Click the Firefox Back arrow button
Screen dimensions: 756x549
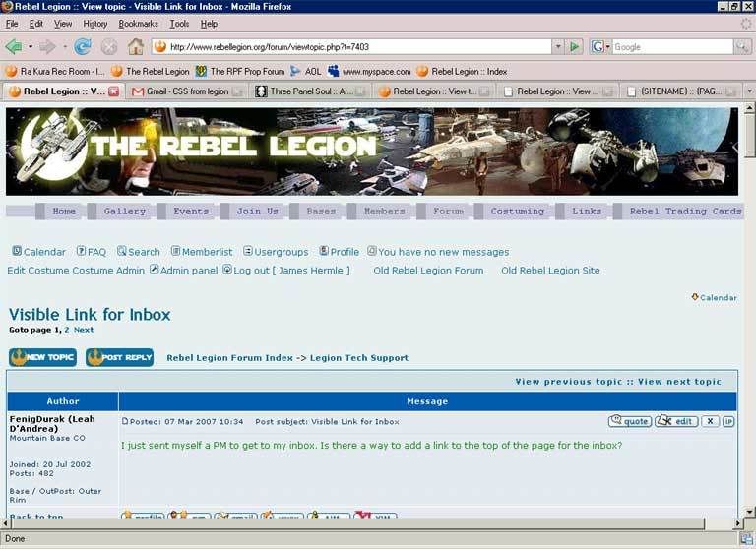[x=14, y=47]
